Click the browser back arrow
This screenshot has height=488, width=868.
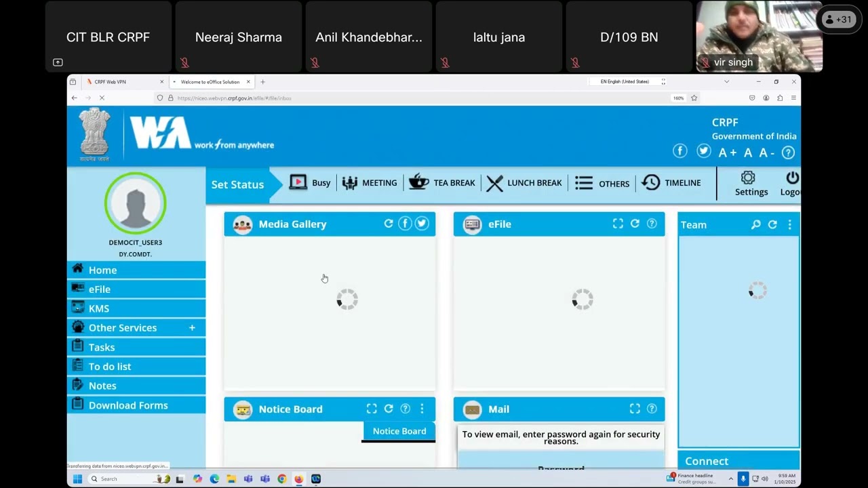(74, 98)
